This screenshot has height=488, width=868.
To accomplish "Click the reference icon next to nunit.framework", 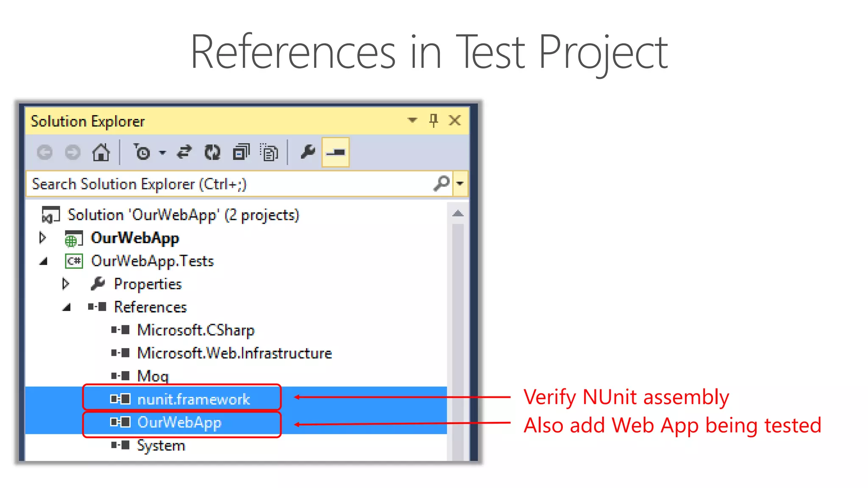I will point(120,399).
